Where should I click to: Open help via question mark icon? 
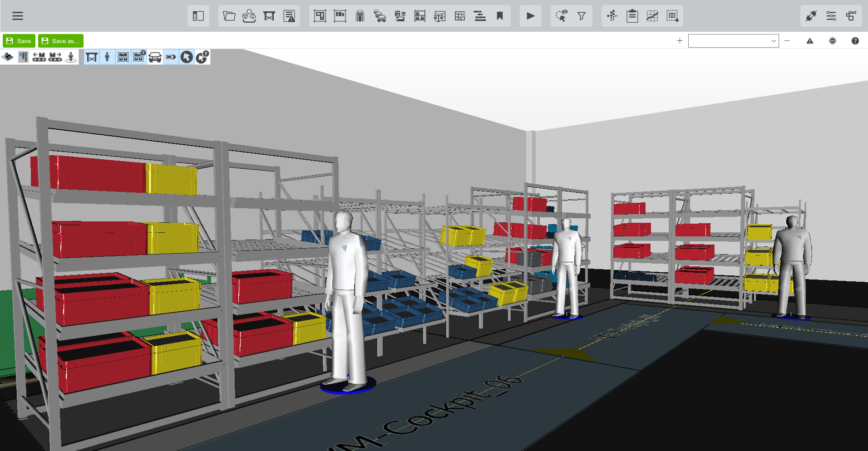click(x=855, y=41)
